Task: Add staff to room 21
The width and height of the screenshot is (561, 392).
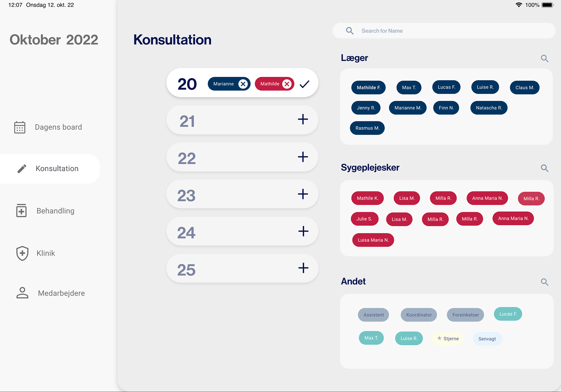Action: tap(303, 119)
